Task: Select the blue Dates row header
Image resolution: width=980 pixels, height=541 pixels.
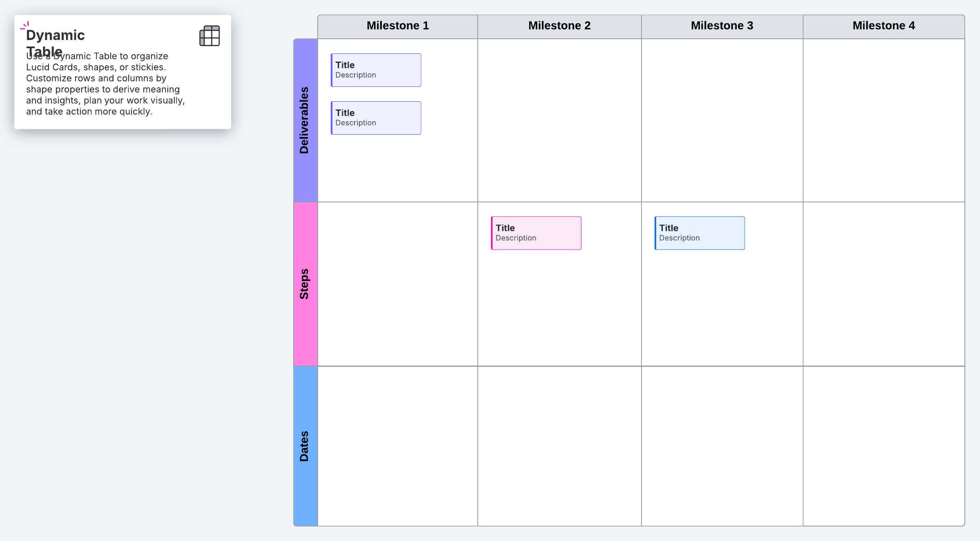Action: (x=305, y=446)
